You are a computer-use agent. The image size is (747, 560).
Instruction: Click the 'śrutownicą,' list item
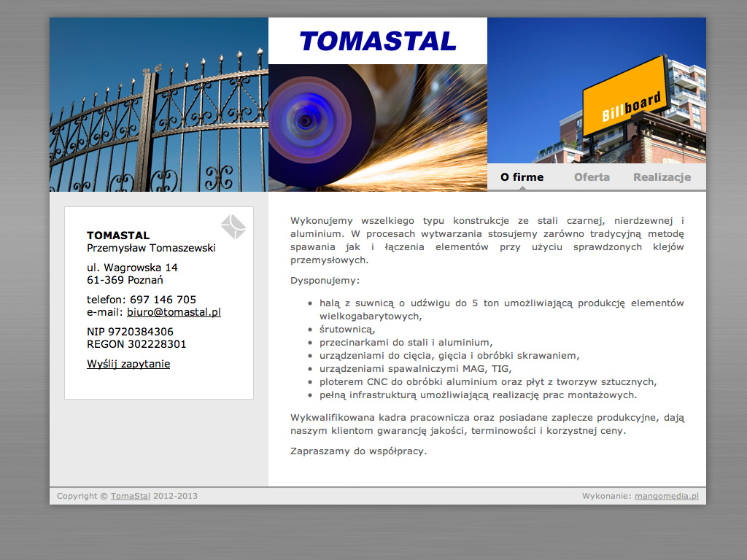pyautogui.click(x=347, y=329)
